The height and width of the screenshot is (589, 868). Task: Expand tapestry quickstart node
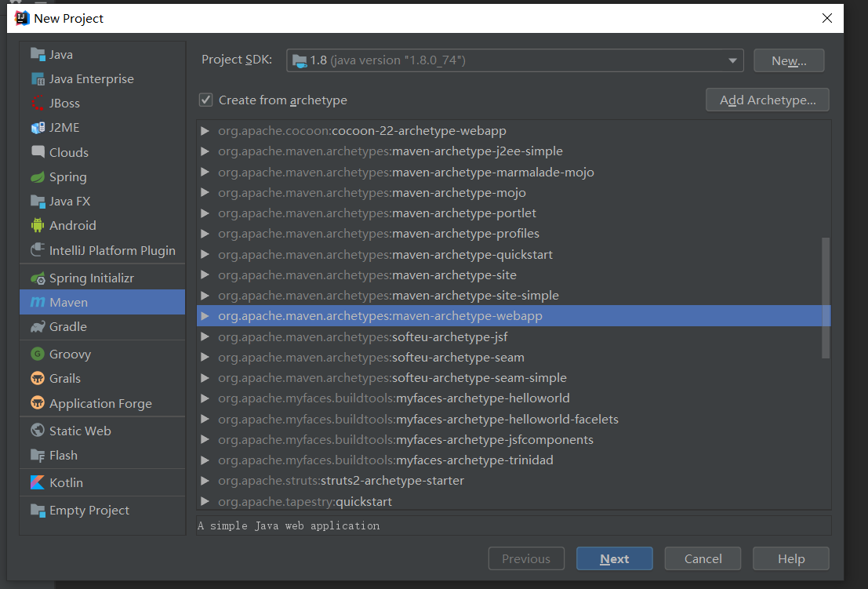click(205, 501)
